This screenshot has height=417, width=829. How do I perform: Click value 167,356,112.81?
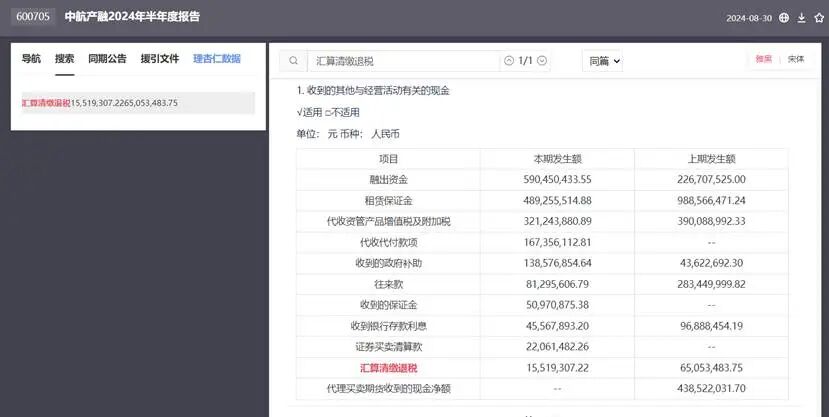557,243
